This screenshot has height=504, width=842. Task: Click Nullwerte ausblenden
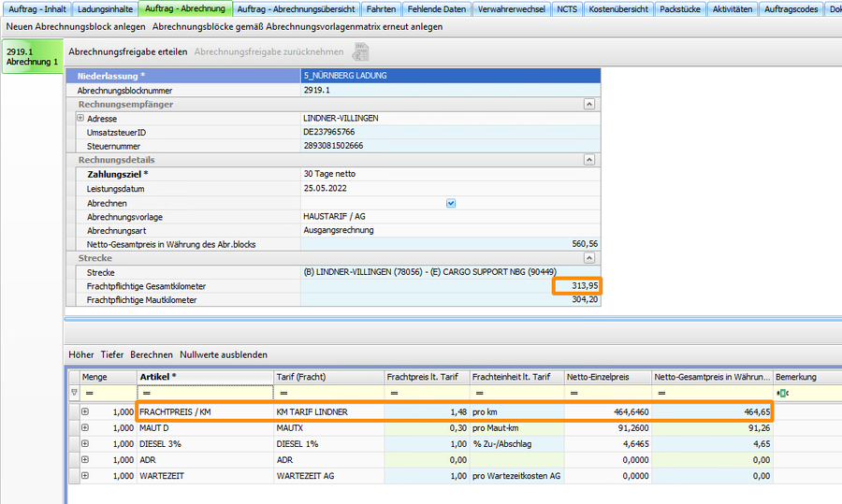click(224, 355)
